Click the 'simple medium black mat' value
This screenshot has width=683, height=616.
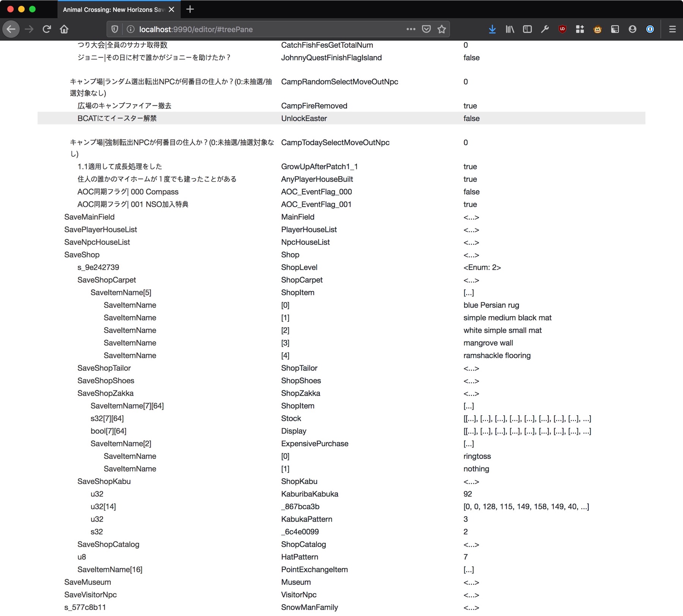pos(507,317)
